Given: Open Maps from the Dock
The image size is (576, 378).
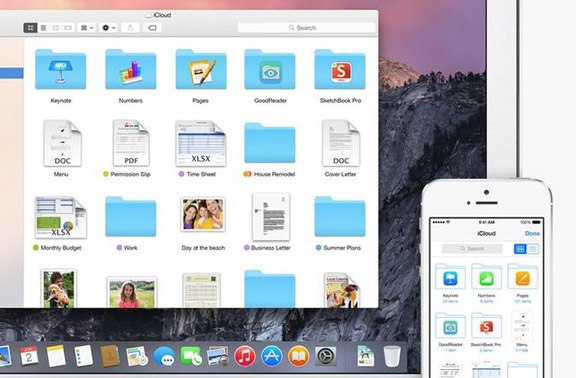Looking at the screenshot, I should (137, 356).
